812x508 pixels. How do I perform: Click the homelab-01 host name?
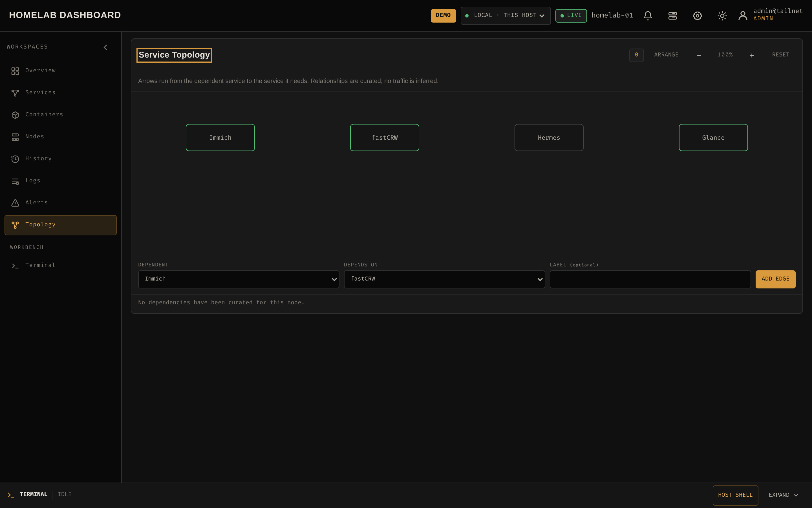(612, 16)
